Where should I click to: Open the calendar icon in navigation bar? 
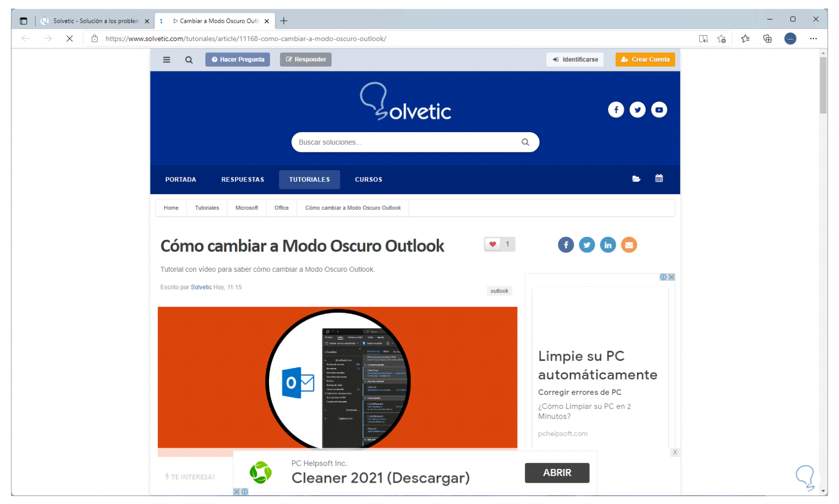coord(659,178)
